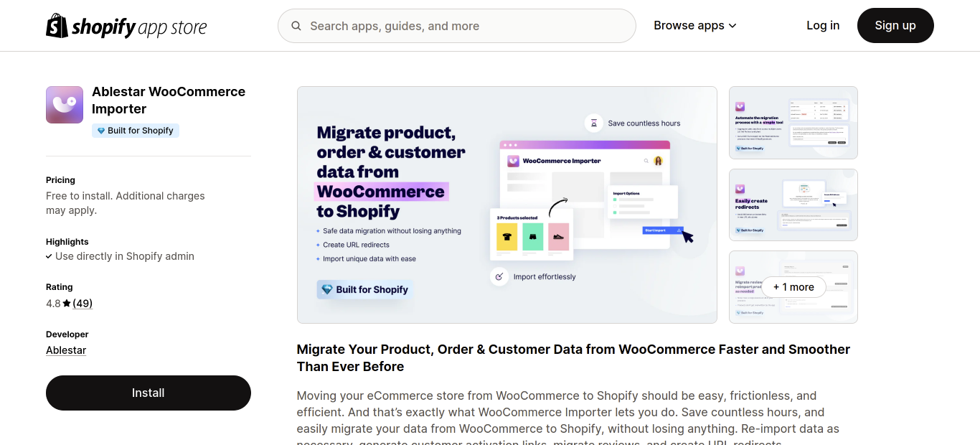Click the import effortlessly checkmark circle

tap(499, 276)
